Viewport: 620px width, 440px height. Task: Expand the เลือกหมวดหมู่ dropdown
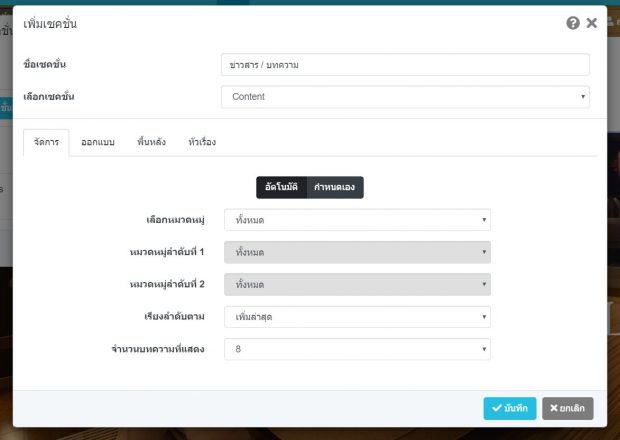(x=357, y=220)
